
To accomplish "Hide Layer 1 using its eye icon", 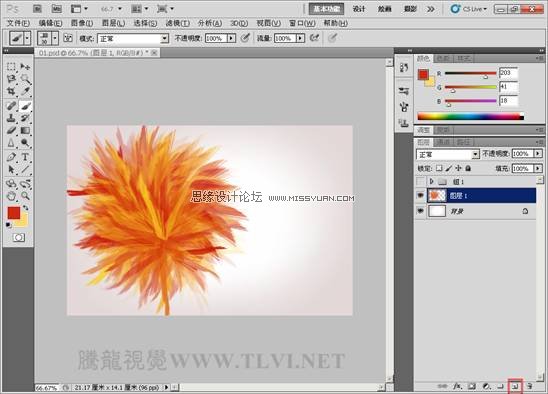I will pos(420,195).
